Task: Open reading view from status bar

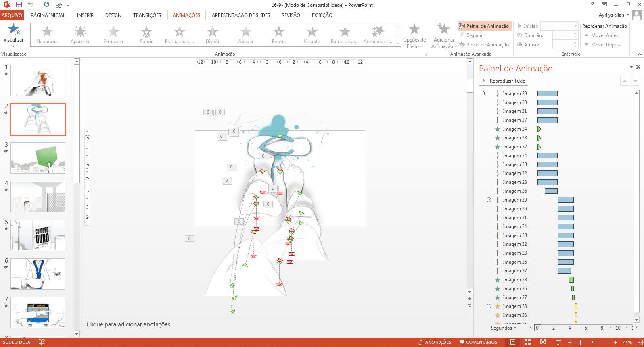Action: 543,342
